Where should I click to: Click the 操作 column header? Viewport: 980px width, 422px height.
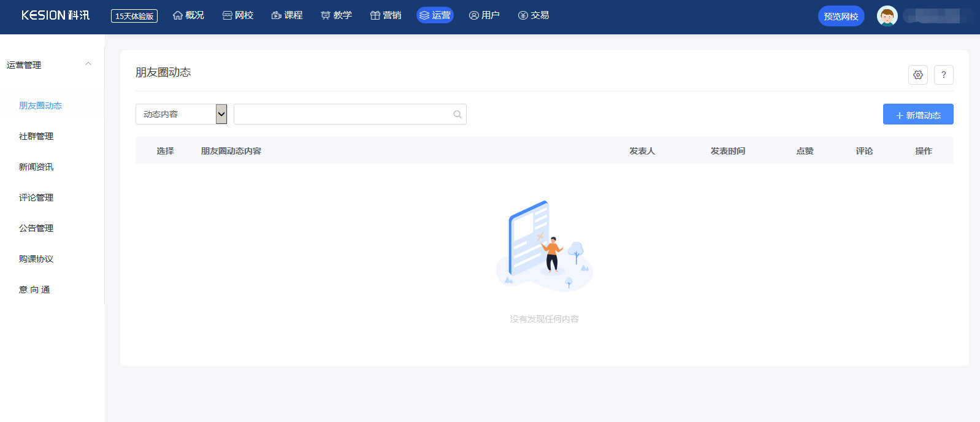click(x=924, y=151)
